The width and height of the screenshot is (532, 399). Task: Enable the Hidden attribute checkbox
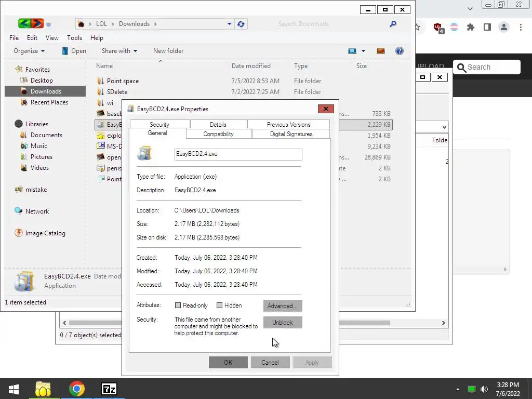(220, 305)
